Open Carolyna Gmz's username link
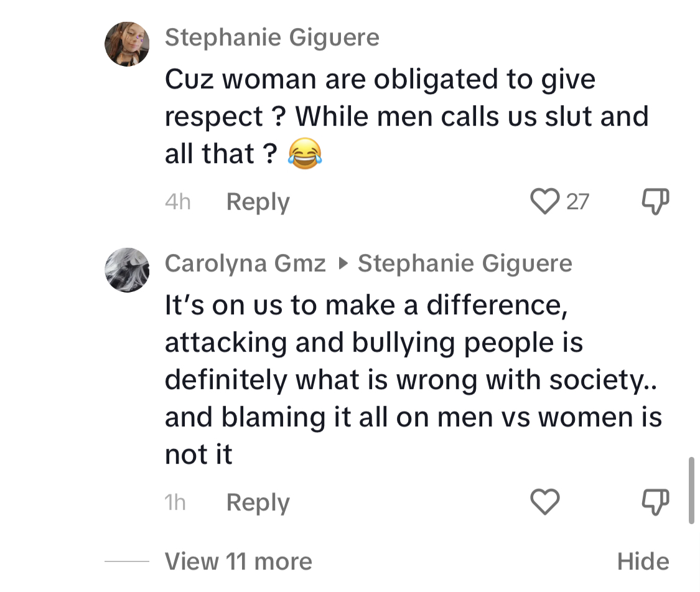700x592 pixels. (x=245, y=263)
